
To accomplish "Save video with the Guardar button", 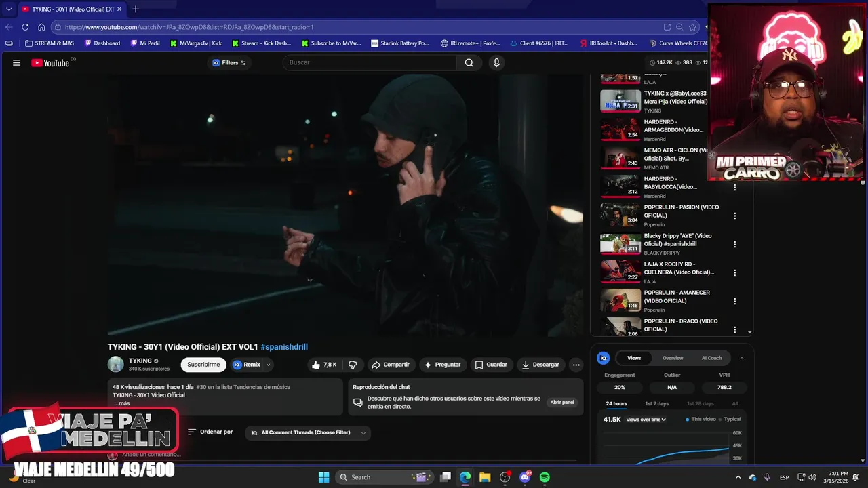I will pyautogui.click(x=491, y=365).
